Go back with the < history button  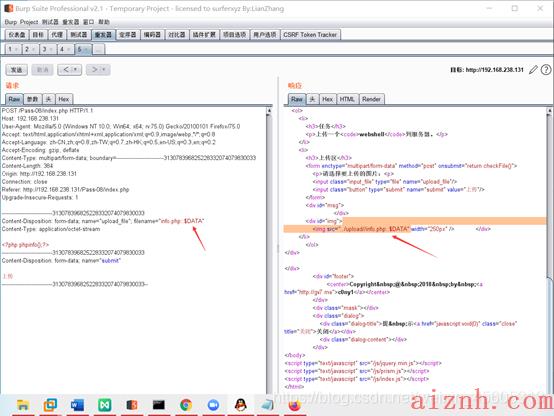(66, 70)
